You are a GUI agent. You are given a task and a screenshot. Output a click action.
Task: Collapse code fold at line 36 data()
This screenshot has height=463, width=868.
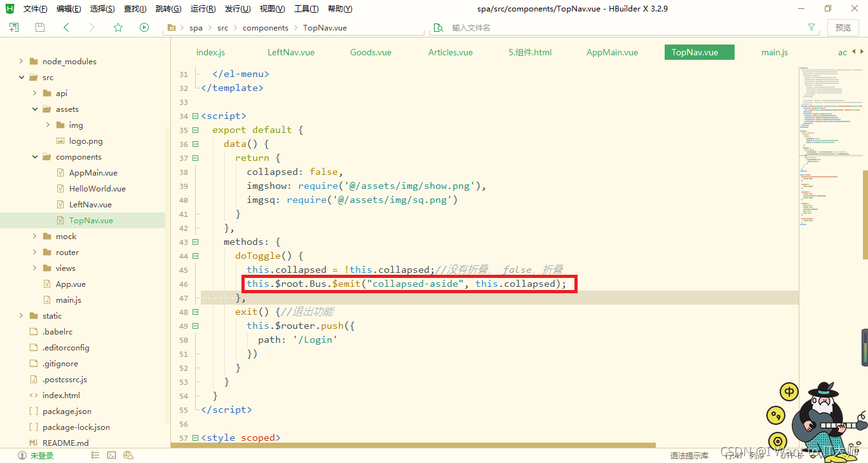tap(195, 144)
